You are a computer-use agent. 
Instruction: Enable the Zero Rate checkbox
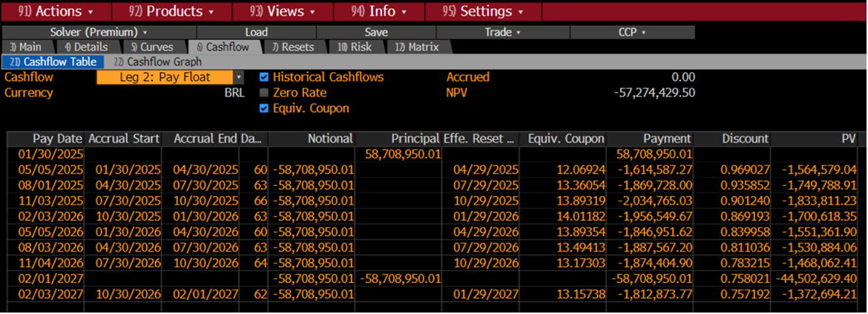pos(264,93)
